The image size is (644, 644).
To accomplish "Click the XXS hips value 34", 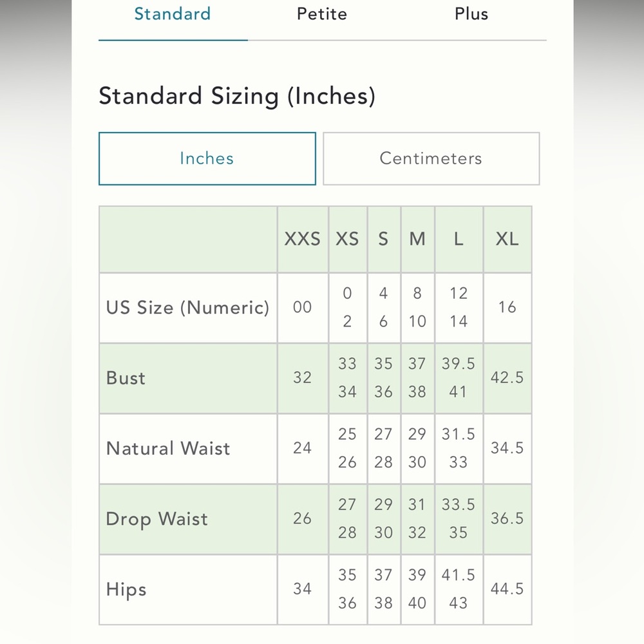I will [x=302, y=589].
